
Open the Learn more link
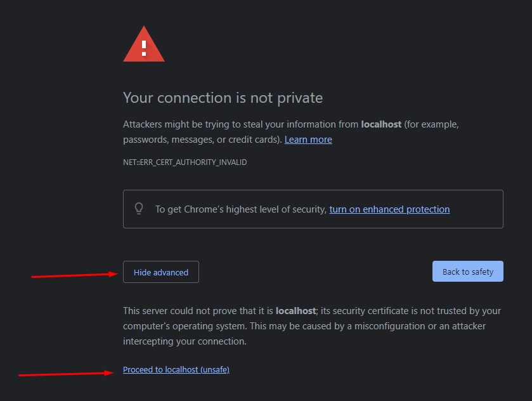(308, 140)
